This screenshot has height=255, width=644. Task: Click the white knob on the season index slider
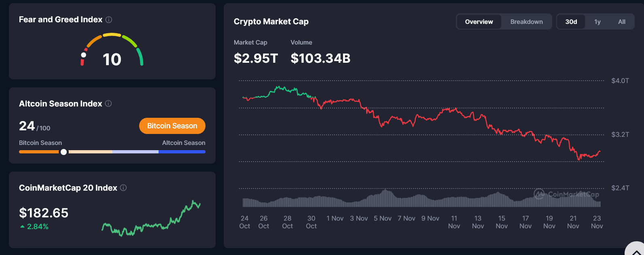point(64,152)
